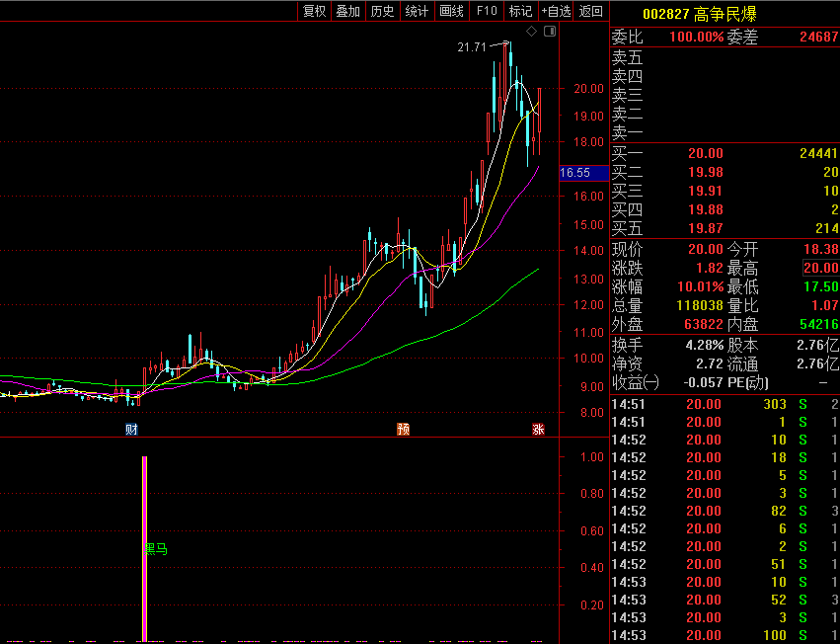Screen dimensions: 840x644
Task: Click the 总量 value 118038
Action: (x=700, y=305)
